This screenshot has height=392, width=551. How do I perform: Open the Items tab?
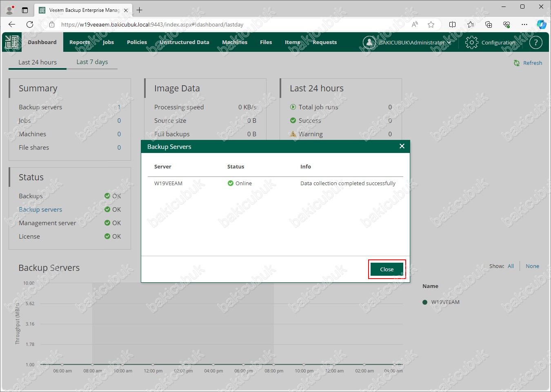(x=292, y=42)
